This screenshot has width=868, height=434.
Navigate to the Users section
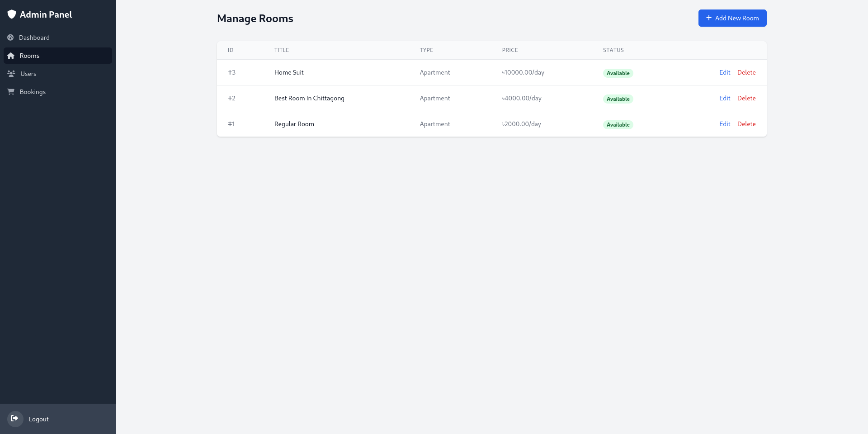(28, 73)
